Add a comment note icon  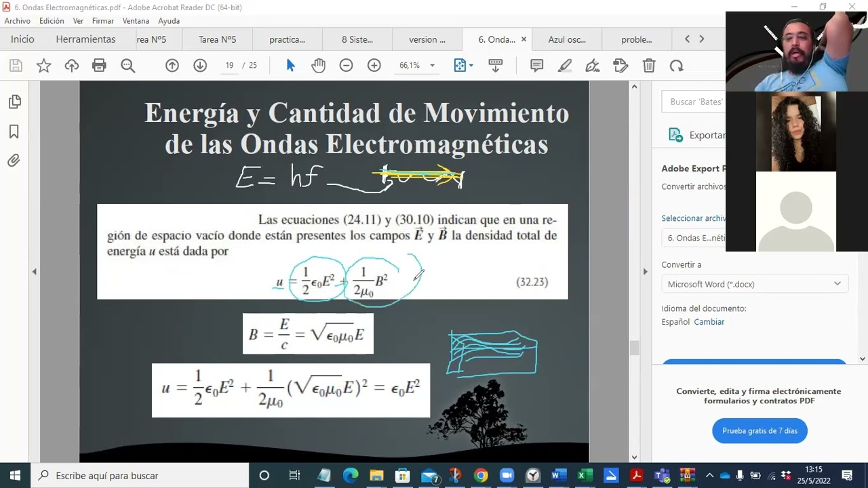pyautogui.click(x=536, y=66)
